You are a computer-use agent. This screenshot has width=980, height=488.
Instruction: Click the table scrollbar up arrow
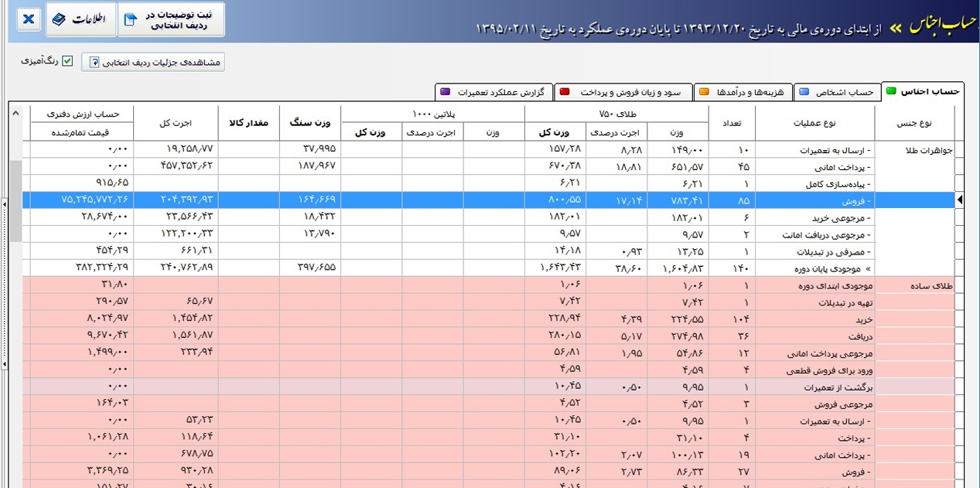tap(15, 113)
